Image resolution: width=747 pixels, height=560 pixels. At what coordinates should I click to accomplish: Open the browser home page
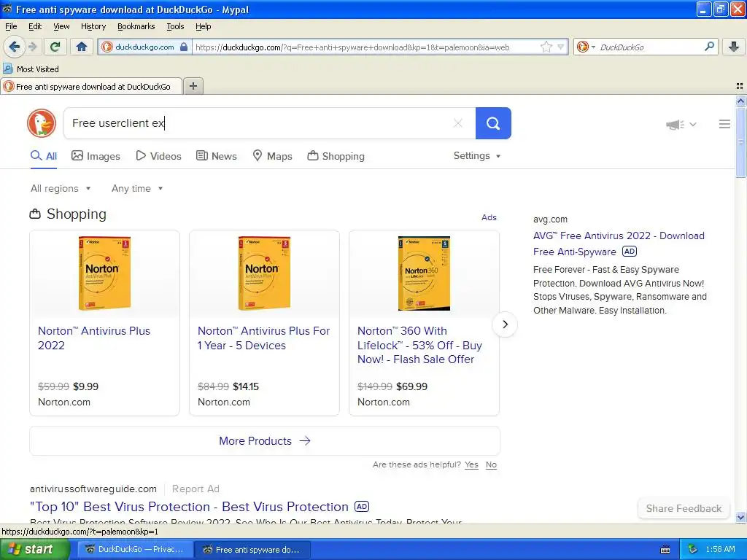pyautogui.click(x=82, y=47)
